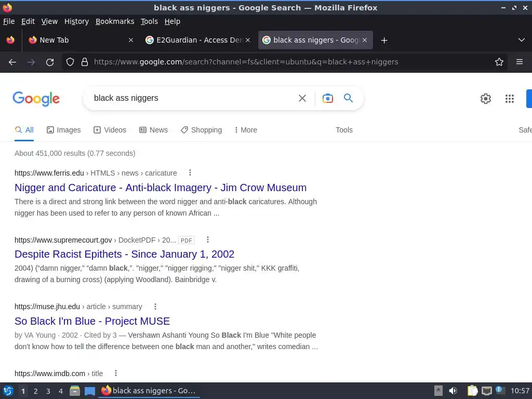This screenshot has width=532, height=399.
Task: Open options for the ferris.edu result
Action: point(190,172)
